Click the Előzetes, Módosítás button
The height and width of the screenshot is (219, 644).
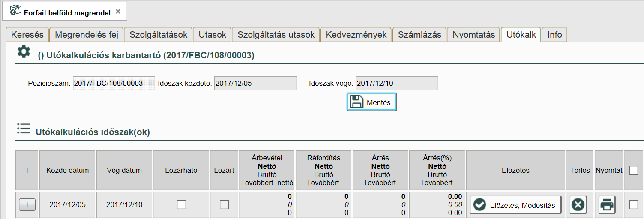coord(515,205)
